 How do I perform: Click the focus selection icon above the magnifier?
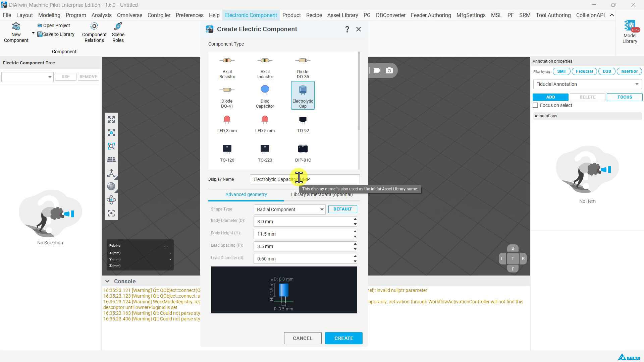[111, 133]
